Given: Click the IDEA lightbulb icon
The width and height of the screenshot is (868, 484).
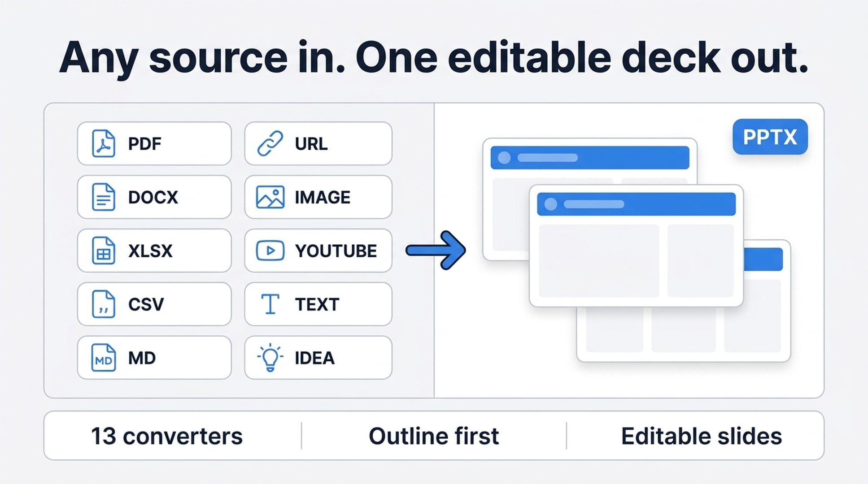Looking at the screenshot, I should coord(270,358).
